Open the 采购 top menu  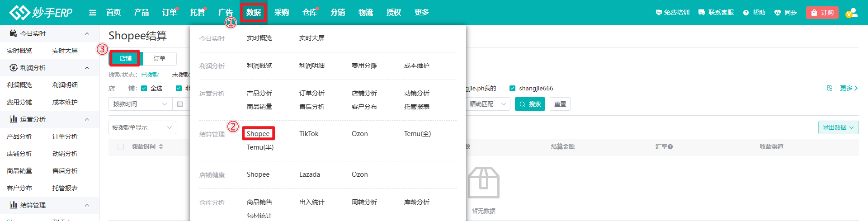[x=282, y=13]
